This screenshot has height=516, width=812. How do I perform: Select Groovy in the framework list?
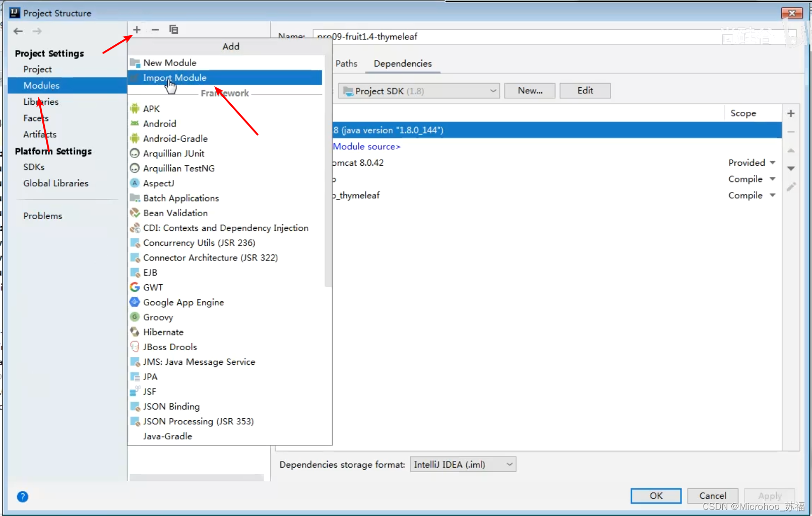(x=225, y=317)
